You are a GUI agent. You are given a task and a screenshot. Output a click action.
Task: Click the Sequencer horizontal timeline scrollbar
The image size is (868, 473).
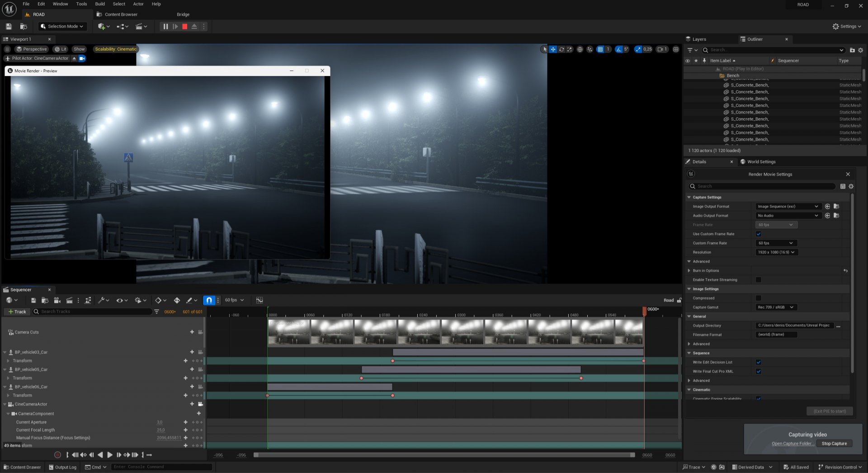(x=444, y=455)
